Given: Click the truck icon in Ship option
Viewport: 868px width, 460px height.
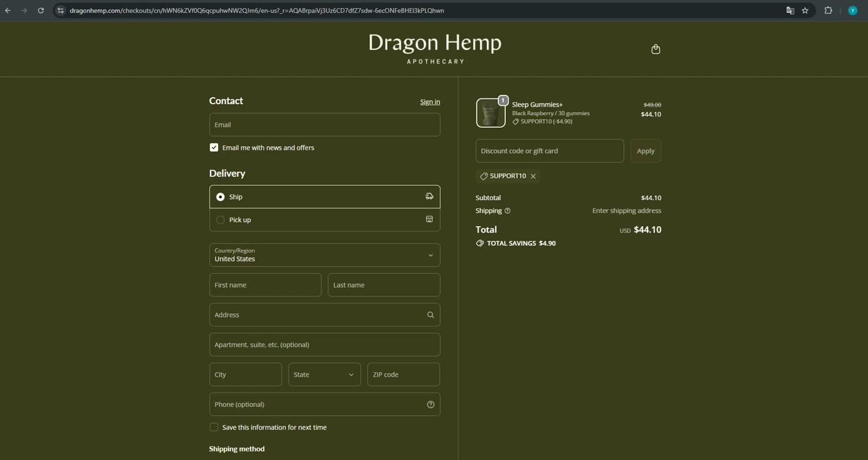Looking at the screenshot, I should (429, 197).
